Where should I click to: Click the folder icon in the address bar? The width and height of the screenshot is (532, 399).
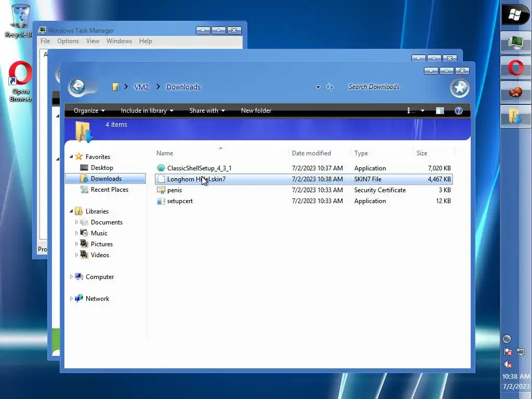(x=116, y=87)
